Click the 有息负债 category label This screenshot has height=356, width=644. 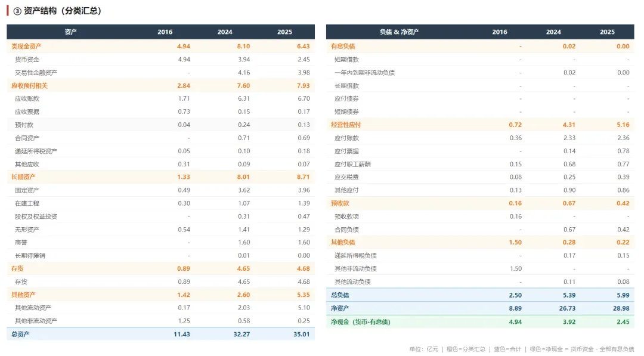coord(343,46)
